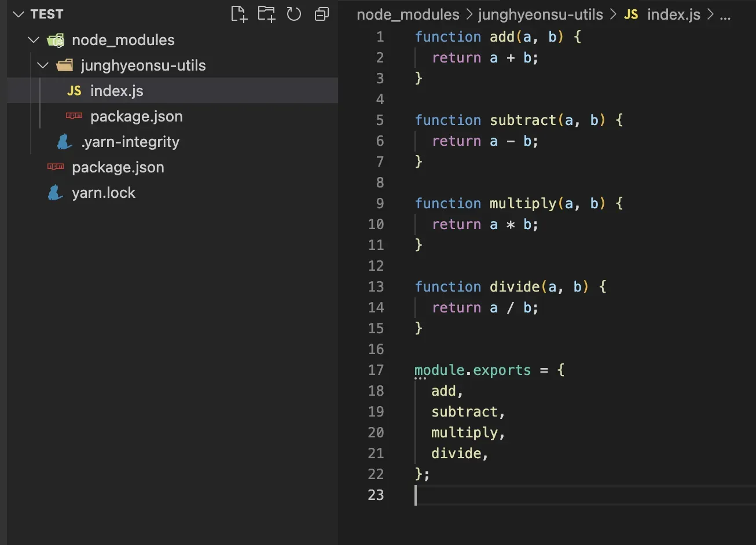
Task: Click the npm icon beside package.json
Action: [74, 116]
